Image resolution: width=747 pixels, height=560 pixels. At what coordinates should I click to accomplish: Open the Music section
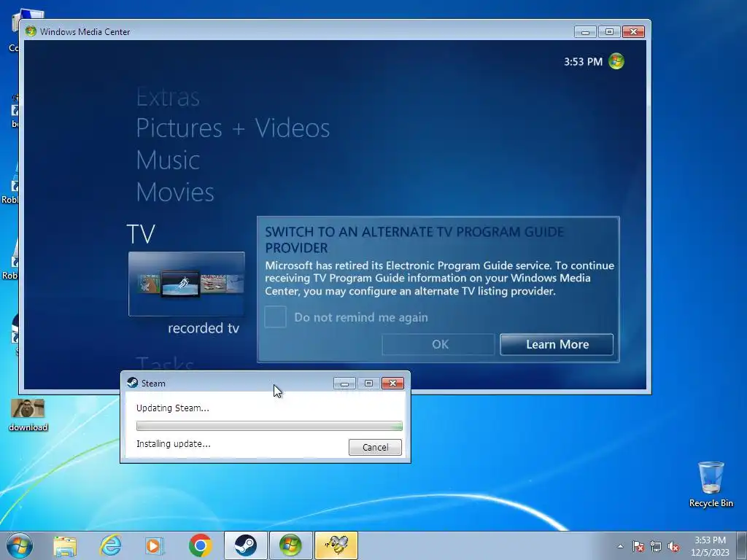[x=168, y=160]
